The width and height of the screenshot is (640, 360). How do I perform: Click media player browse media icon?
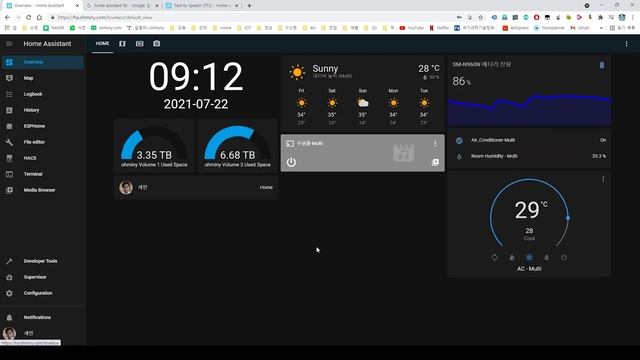pos(435,162)
